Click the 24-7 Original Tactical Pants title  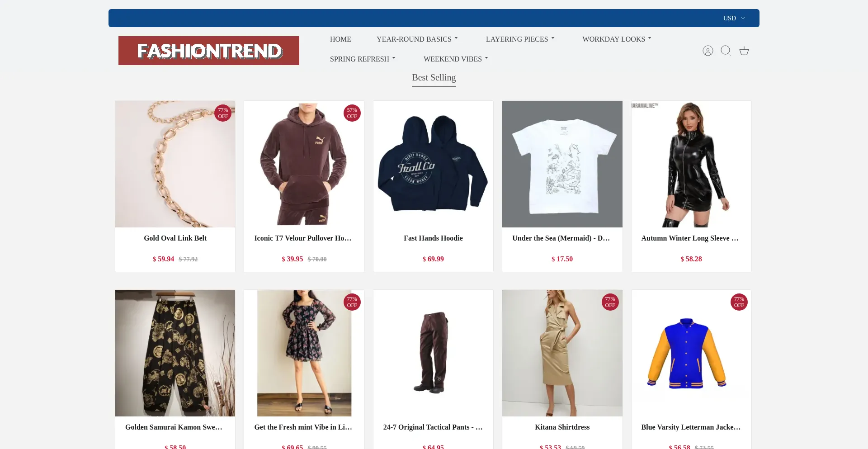click(433, 427)
